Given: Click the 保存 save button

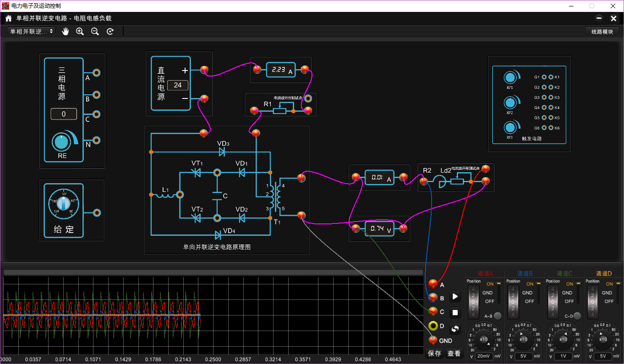Looking at the screenshot, I should (434, 353).
